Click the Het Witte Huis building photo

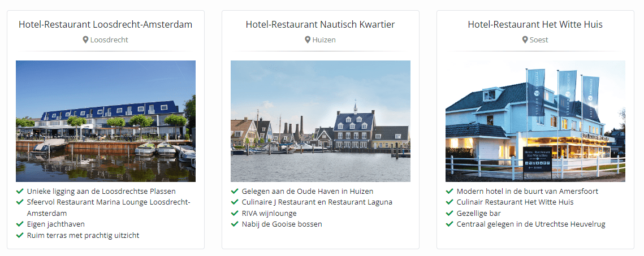pos(535,121)
